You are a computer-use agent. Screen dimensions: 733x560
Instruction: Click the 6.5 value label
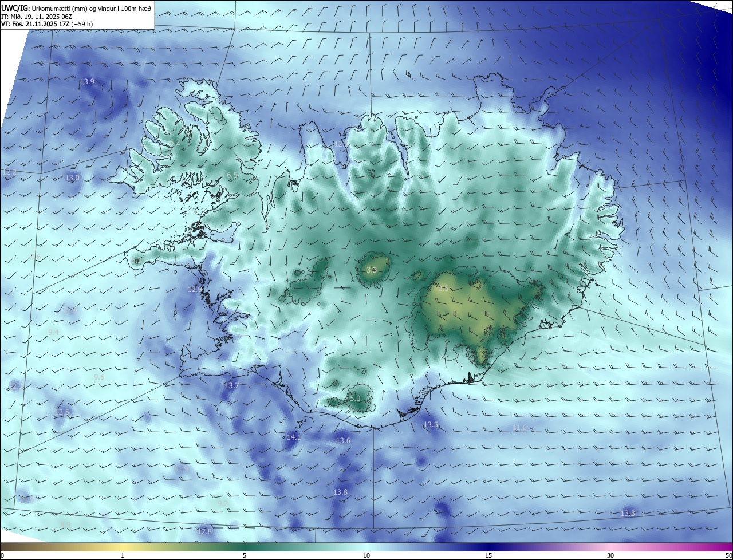pos(232,175)
